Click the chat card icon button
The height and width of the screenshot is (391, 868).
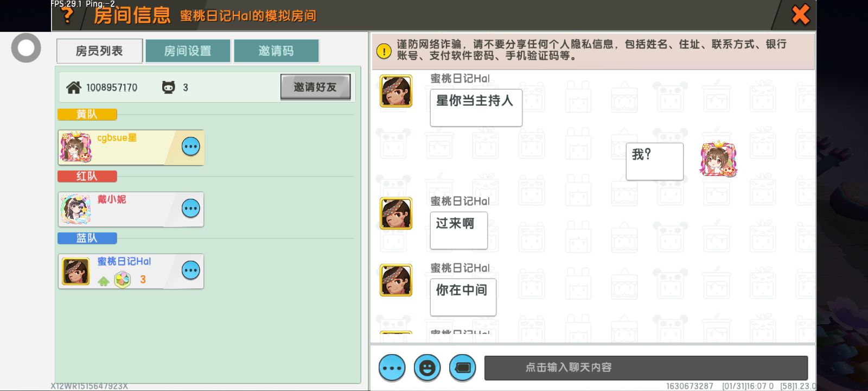coord(463,368)
